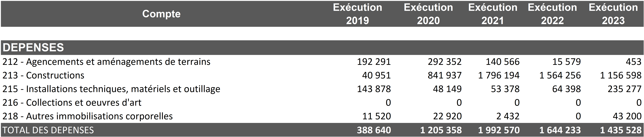Select the Exécution 2023 column header
Screen dimensions: 644x137
(613, 14)
